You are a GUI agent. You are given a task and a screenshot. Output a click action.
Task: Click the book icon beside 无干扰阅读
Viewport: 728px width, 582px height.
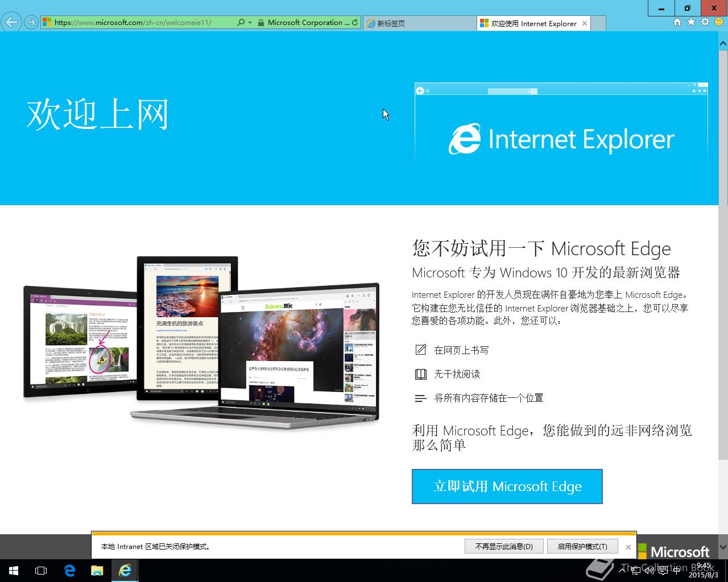tap(420, 374)
